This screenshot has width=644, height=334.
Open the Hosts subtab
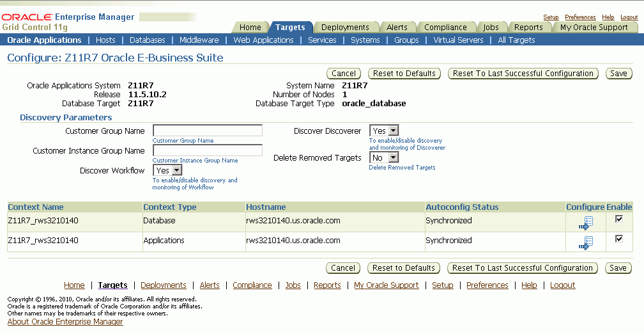pos(105,40)
